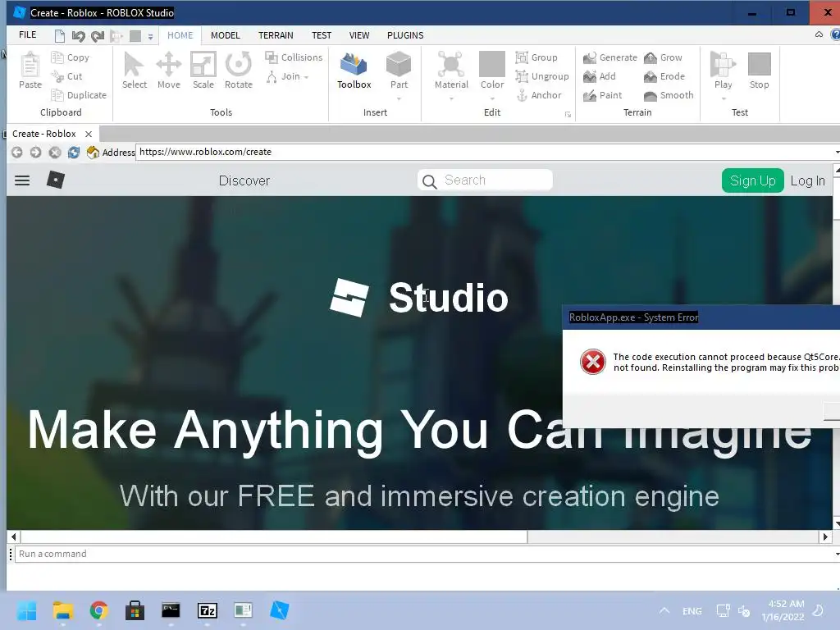
Task: Click the terrain Smooth tool
Action: [x=669, y=95]
